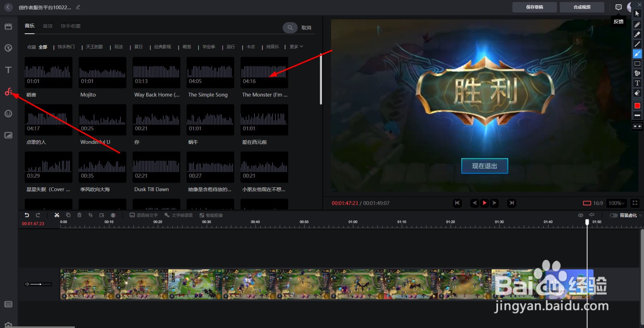Open the video material sidebar panel
This screenshot has height=328, width=644.
(8, 27)
